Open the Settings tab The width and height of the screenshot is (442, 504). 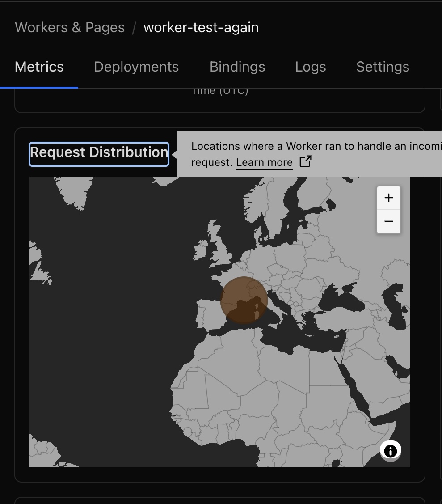[x=383, y=67]
